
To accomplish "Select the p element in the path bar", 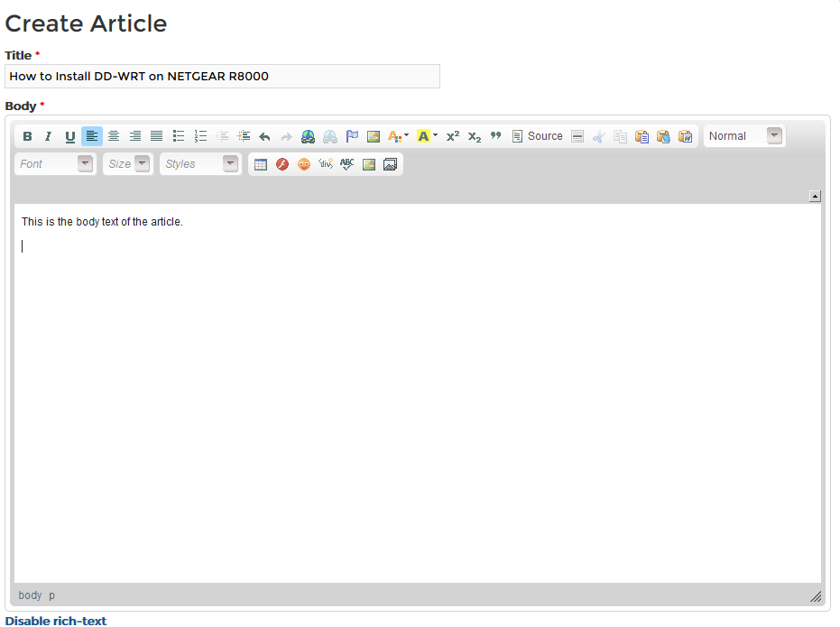I will coord(52,595).
